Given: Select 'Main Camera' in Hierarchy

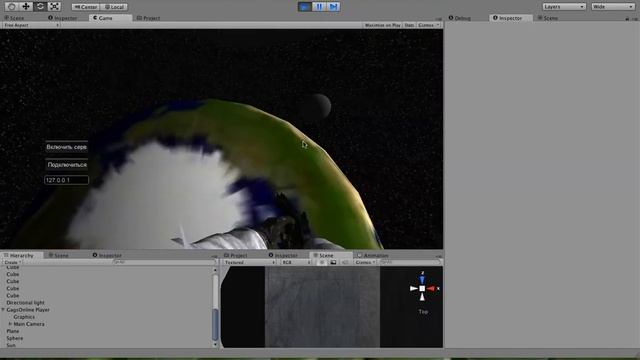Looking at the screenshot, I should coord(29,324).
